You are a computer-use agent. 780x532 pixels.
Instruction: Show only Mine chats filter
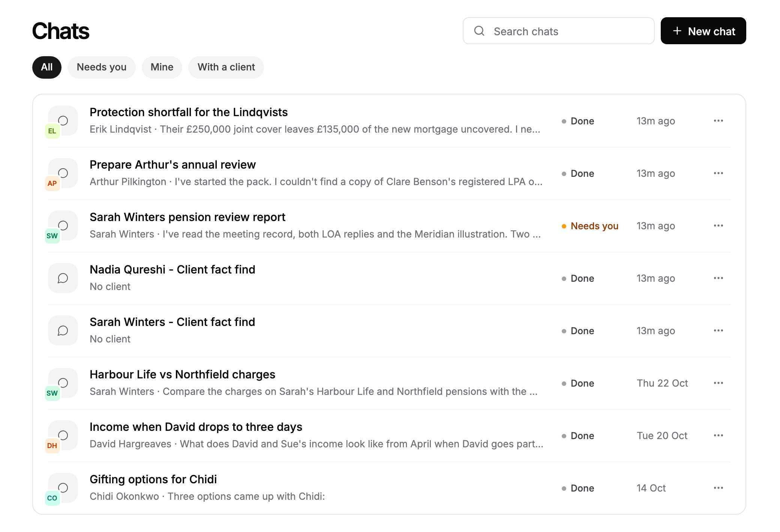(x=162, y=67)
